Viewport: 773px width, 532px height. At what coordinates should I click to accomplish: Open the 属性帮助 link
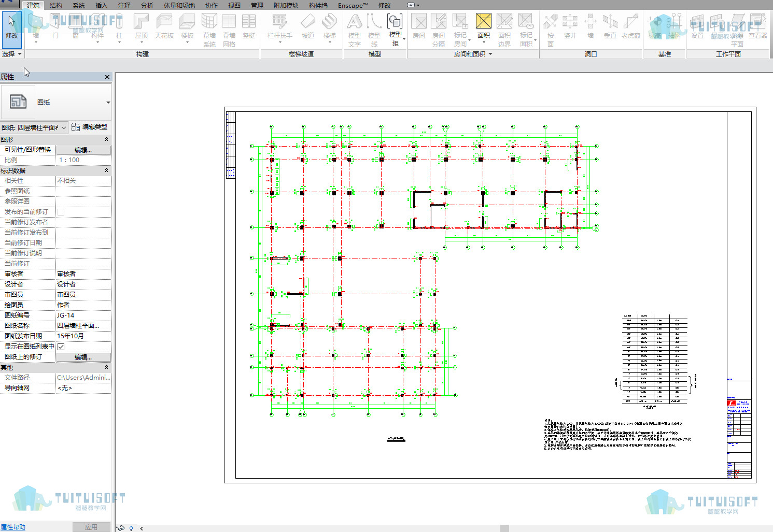[x=13, y=527]
